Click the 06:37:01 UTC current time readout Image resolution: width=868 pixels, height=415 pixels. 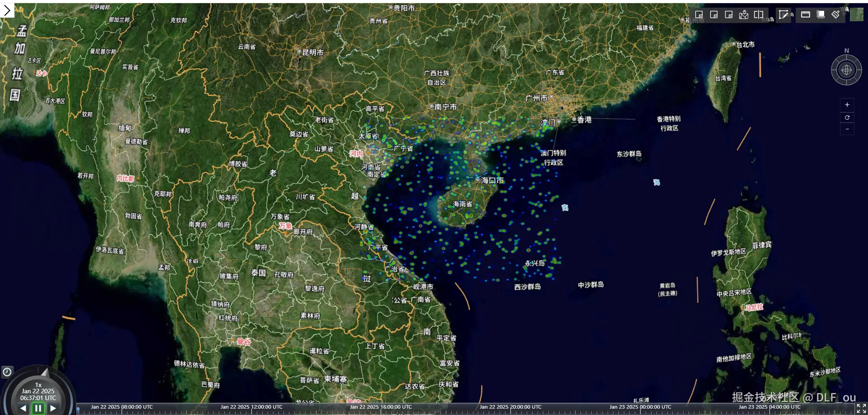(x=38, y=398)
